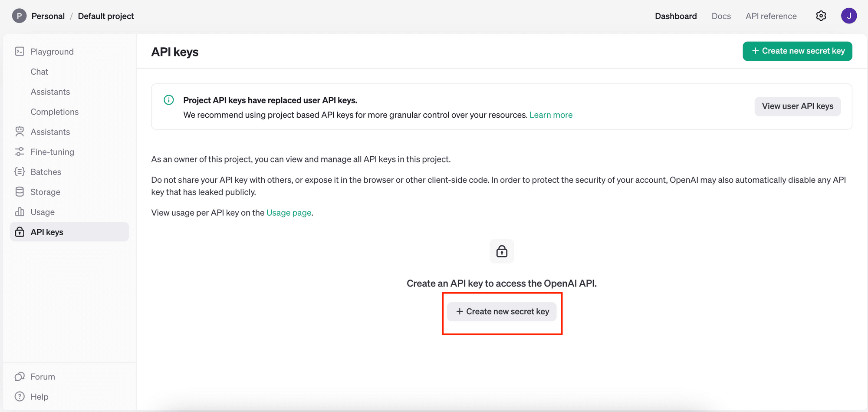Screen dimensions: 868x412
Task: Click the Fine-tuning sliders icon
Action: (20, 152)
